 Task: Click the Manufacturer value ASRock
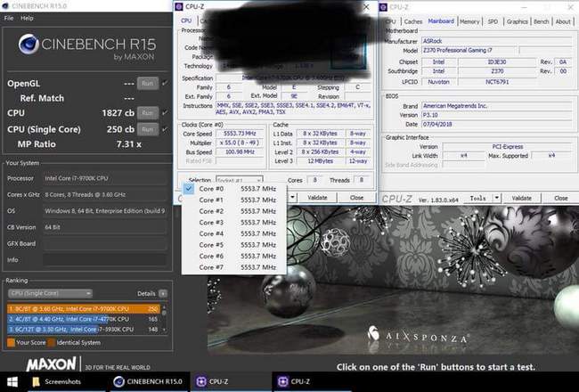(x=496, y=41)
